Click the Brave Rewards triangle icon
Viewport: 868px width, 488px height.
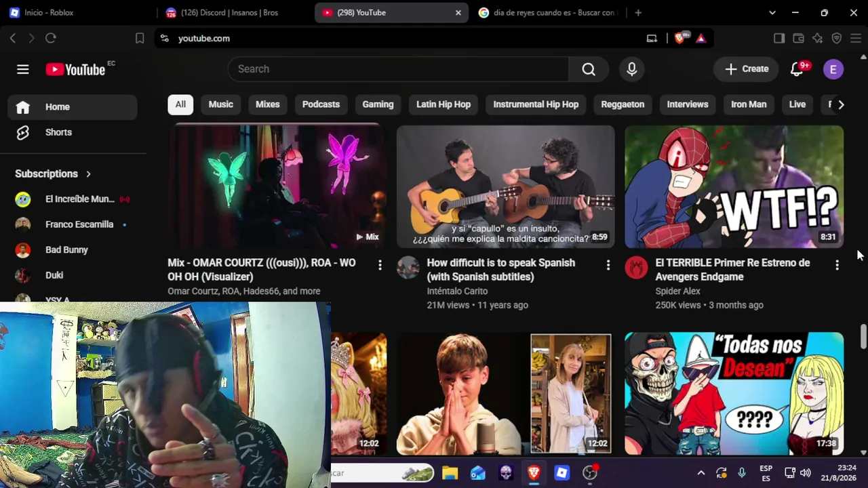(701, 39)
